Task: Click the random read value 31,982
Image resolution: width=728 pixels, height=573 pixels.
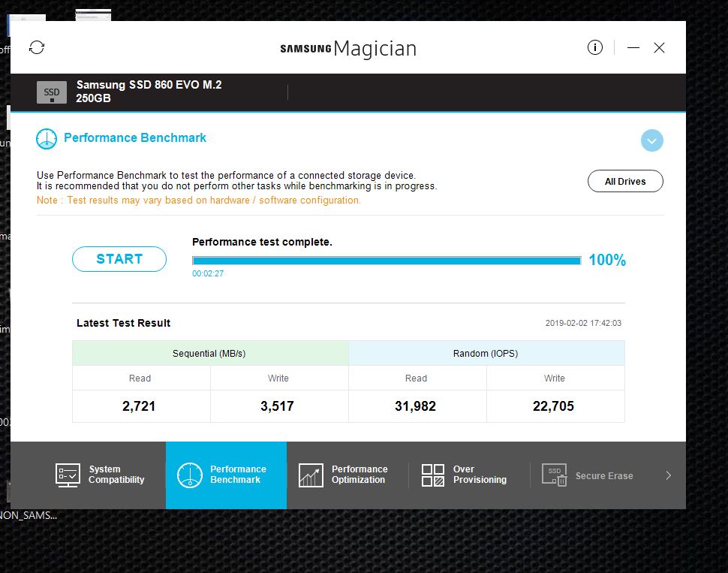Action: pyautogui.click(x=416, y=406)
